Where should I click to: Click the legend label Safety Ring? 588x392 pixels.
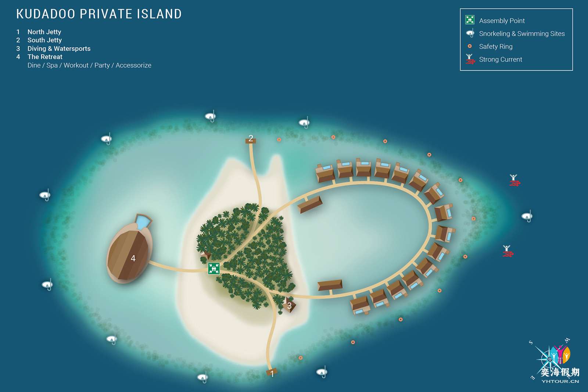pos(495,46)
